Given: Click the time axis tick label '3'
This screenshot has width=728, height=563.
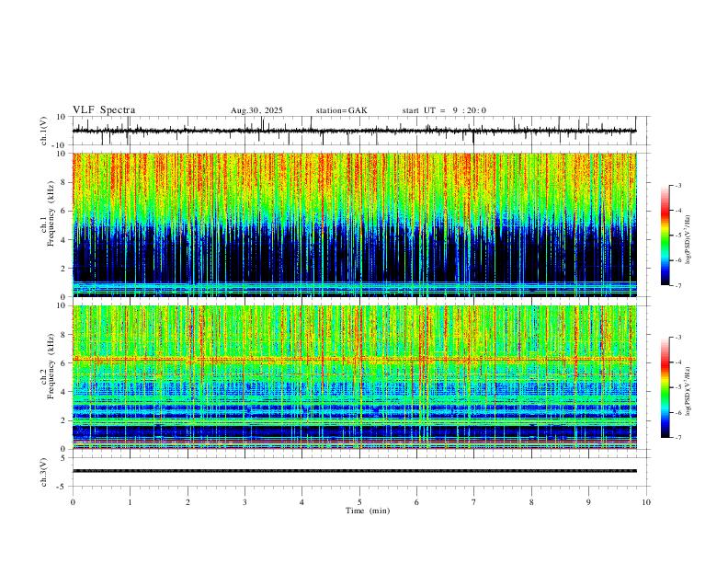Looking at the screenshot, I should point(245,502).
